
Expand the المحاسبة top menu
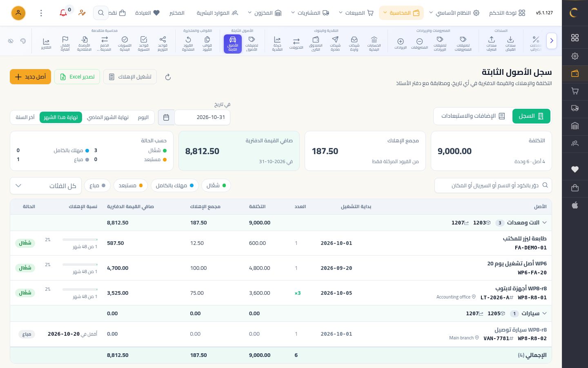tap(401, 13)
